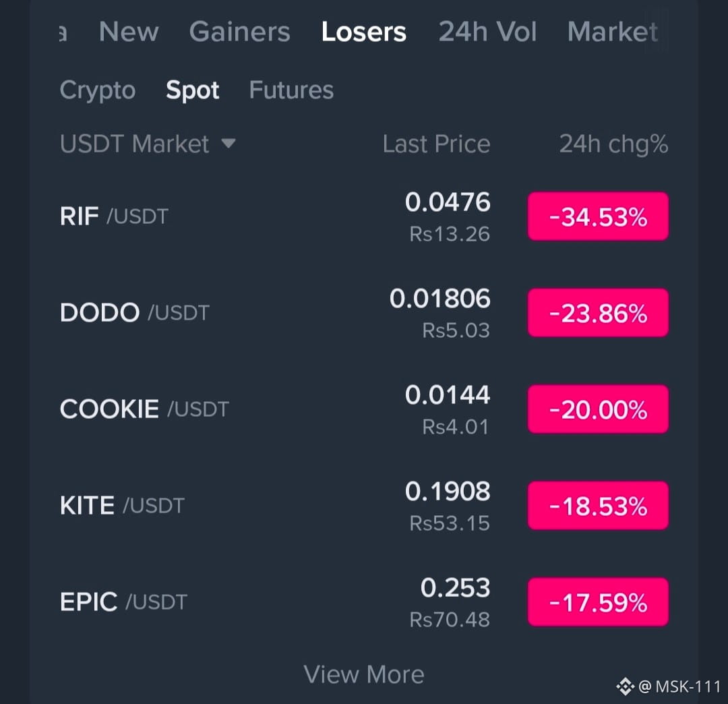Open the COOKIE/USDT trading pair
The width and height of the screenshot is (728, 704).
tap(364, 409)
